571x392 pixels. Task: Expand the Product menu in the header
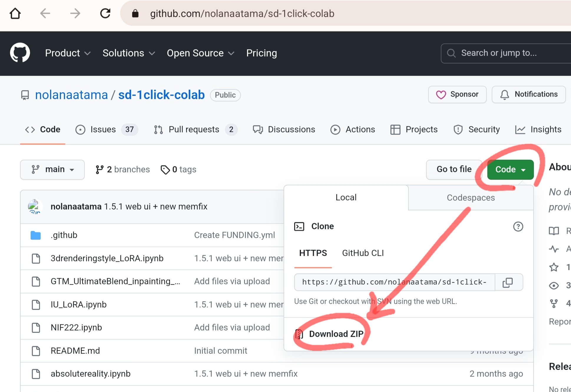[67, 53]
